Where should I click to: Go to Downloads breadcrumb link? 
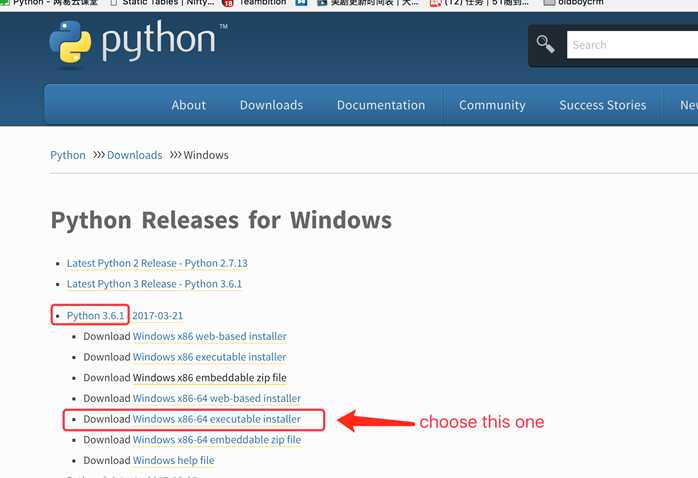coord(134,155)
